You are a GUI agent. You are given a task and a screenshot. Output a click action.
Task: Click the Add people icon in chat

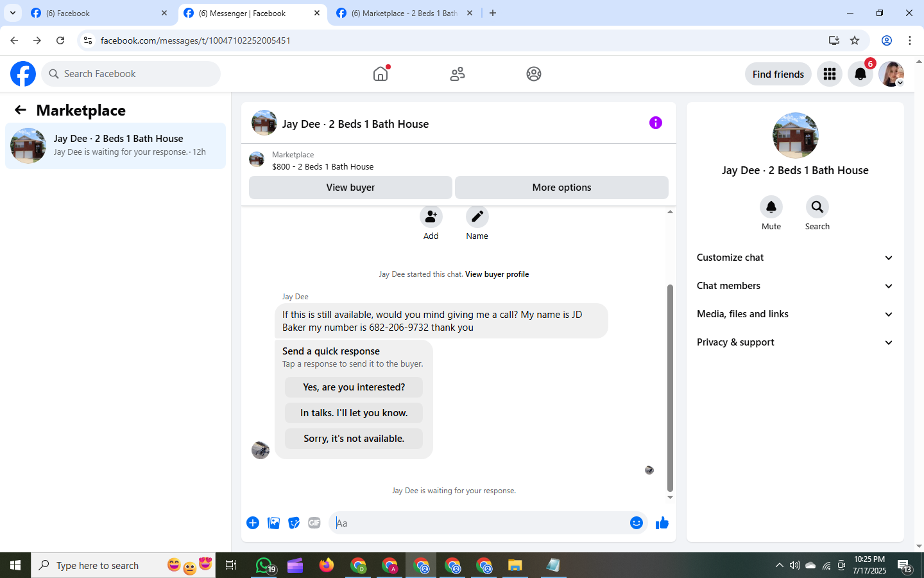coord(431,216)
